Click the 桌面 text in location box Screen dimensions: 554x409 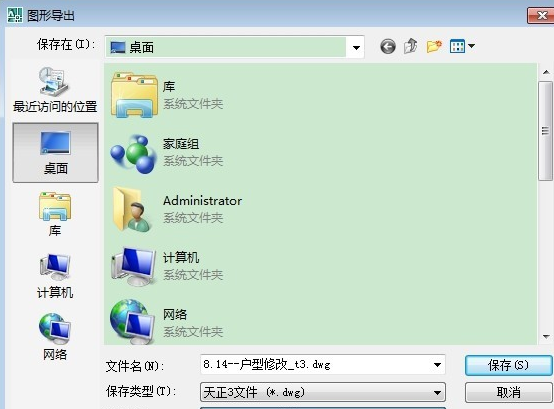141,47
